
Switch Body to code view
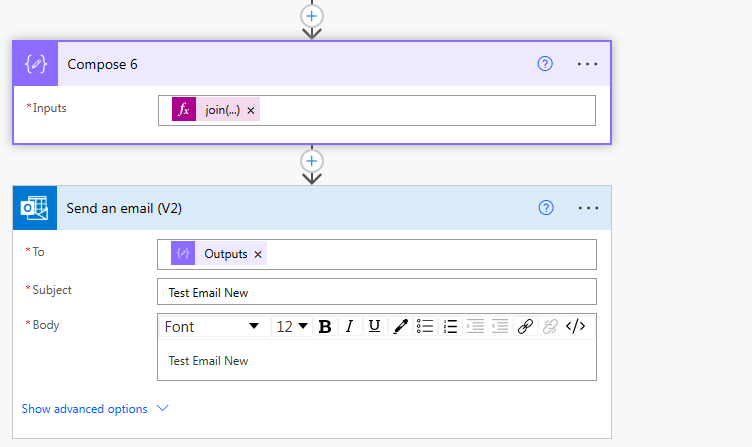[576, 327]
